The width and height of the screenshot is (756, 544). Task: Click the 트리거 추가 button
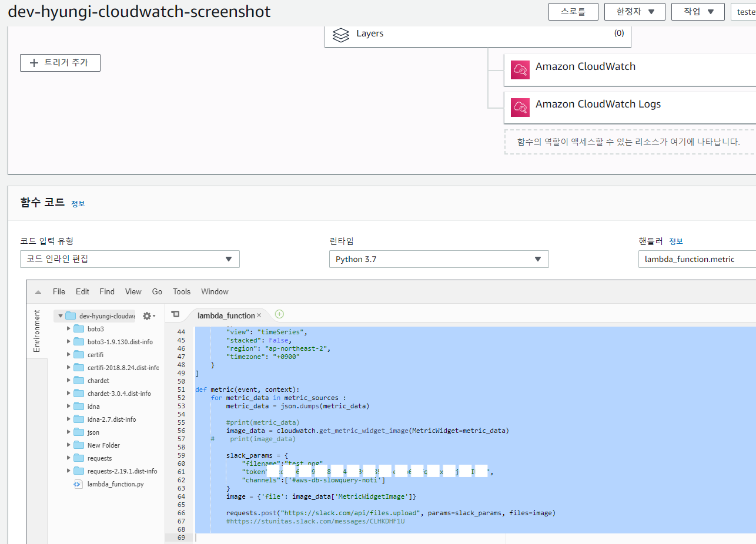[60, 63]
